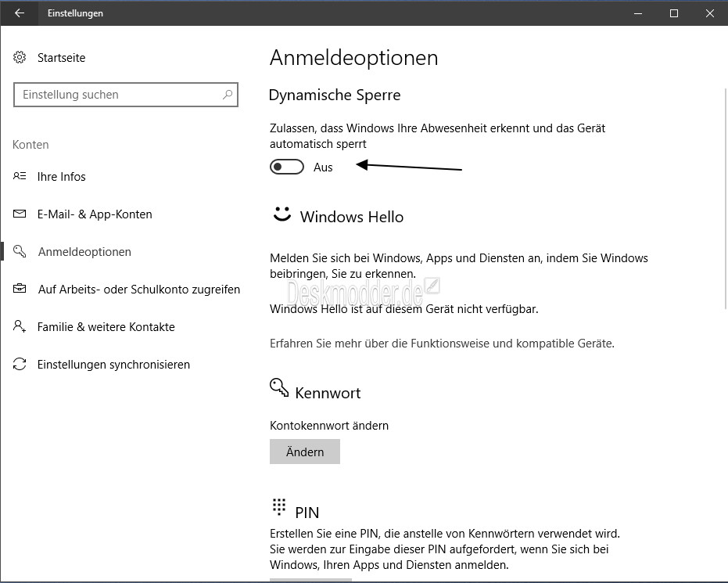Close the Einstellungen window
The height and width of the screenshot is (583, 728).
click(709, 13)
